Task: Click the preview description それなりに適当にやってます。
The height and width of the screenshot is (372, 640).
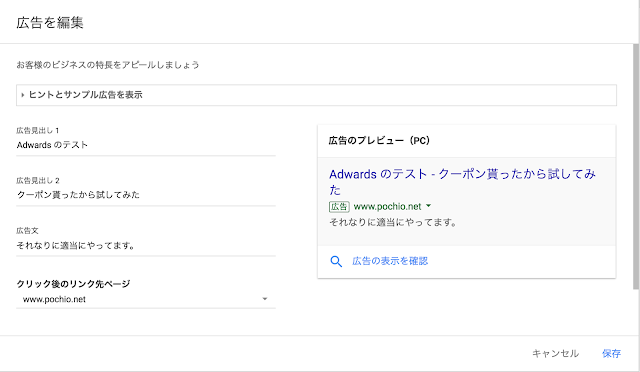Action: click(393, 223)
